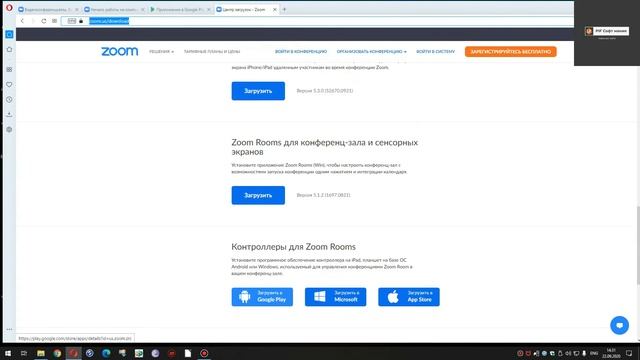Open the three-dots sidebar setup menu
The width and height of the screenshot is (640, 360).
(x=9, y=329)
